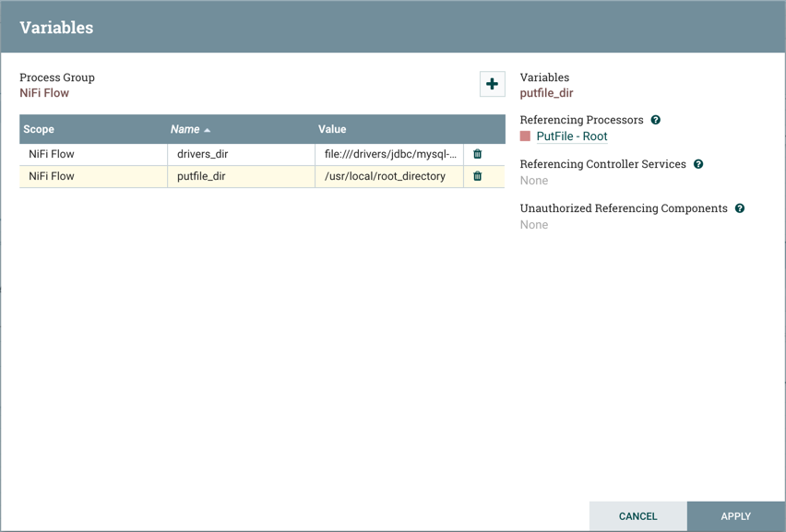
Task: Click the NiFi Flow scope of drivers_dir row
Action: coord(52,154)
